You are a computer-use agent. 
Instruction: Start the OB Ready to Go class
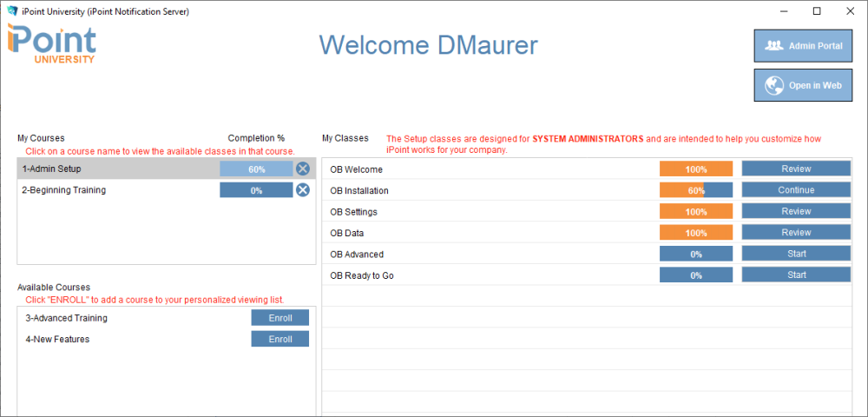(x=796, y=275)
